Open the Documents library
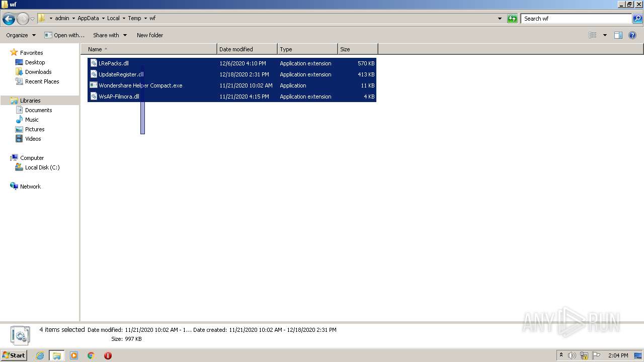Viewport: 644px width, 362px height. pyautogui.click(x=38, y=110)
